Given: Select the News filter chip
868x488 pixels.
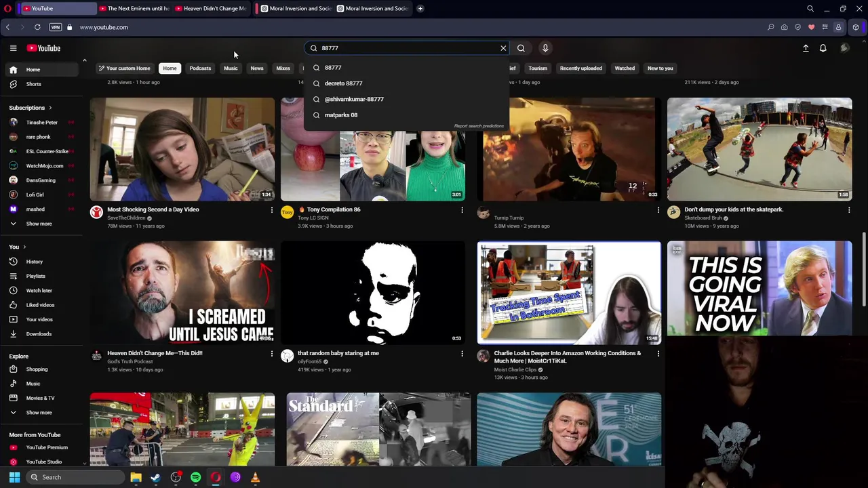Looking at the screenshot, I should [257, 68].
